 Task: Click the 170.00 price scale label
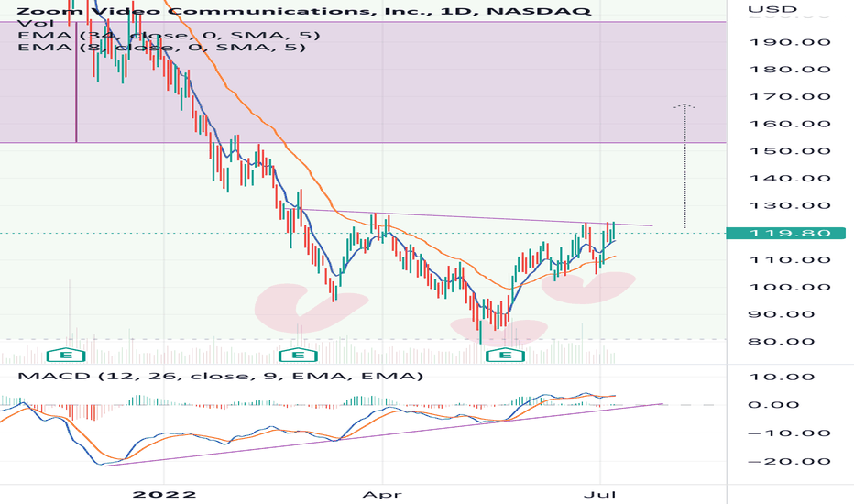[x=790, y=97]
